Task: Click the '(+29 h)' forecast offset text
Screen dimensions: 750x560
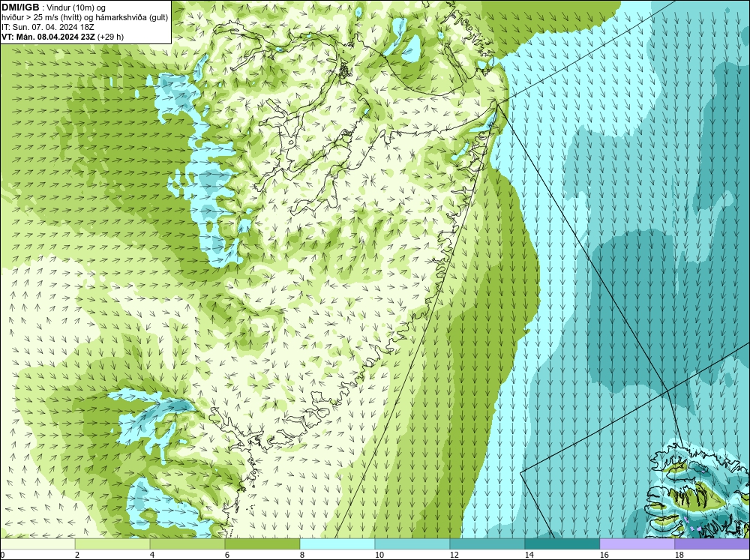Action: (110, 37)
